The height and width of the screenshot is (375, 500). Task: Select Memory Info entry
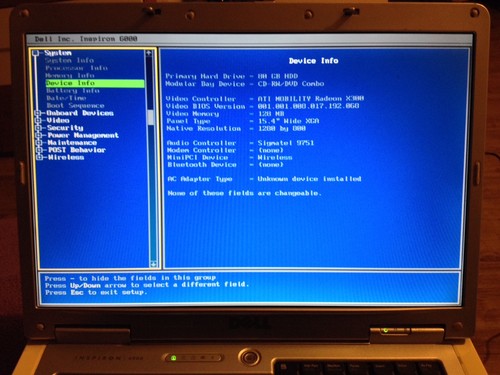pyautogui.click(x=70, y=76)
